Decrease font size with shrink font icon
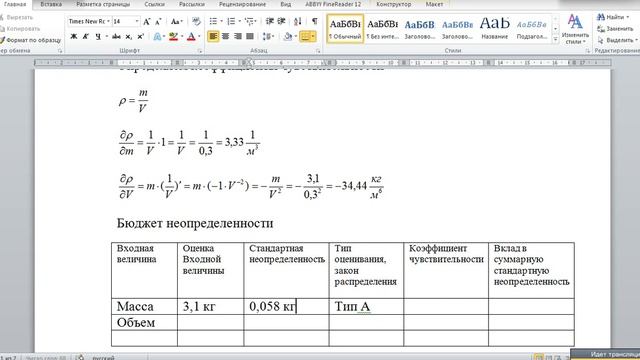 pyautogui.click(x=158, y=22)
